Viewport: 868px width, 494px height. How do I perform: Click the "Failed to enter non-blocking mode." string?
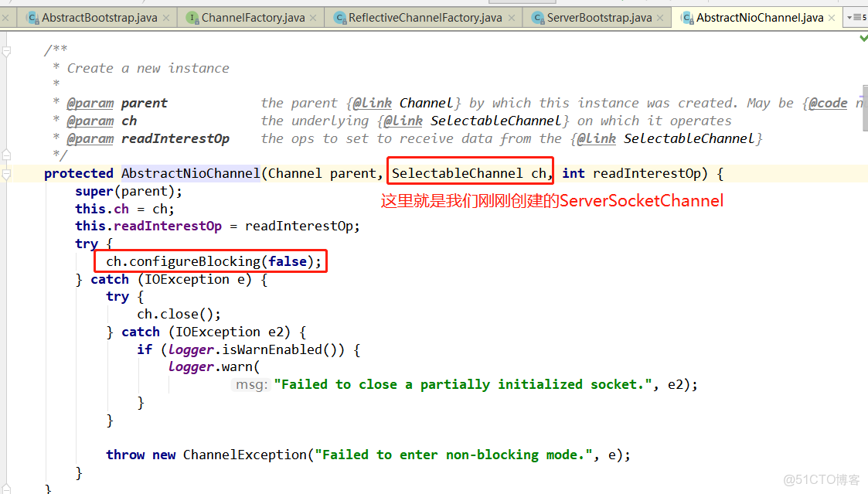(x=454, y=455)
